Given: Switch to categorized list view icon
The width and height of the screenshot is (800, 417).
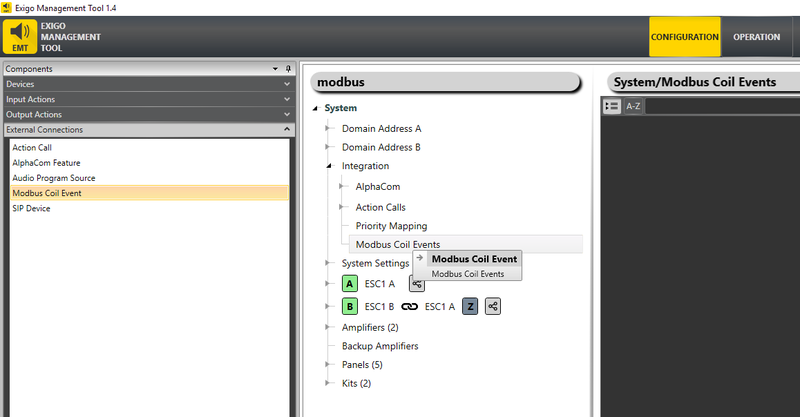Looking at the screenshot, I should 612,106.
